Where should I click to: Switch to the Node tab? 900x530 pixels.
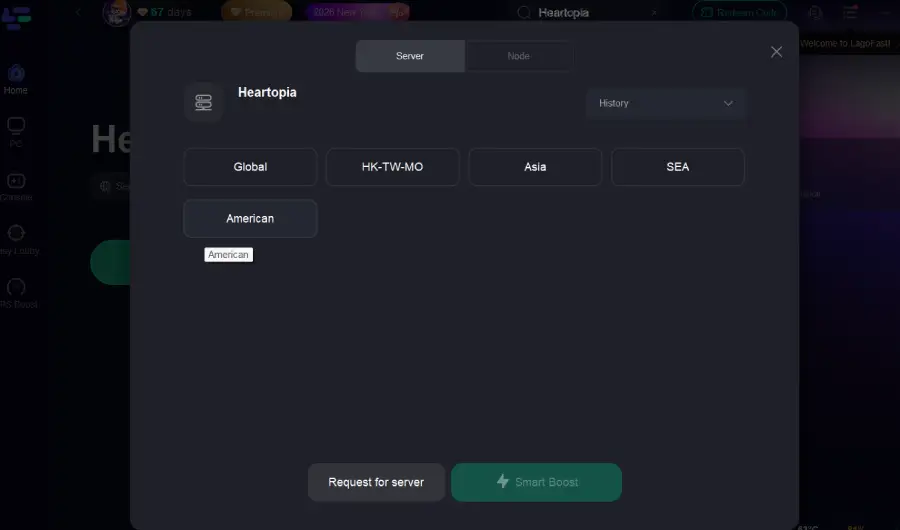pos(518,56)
